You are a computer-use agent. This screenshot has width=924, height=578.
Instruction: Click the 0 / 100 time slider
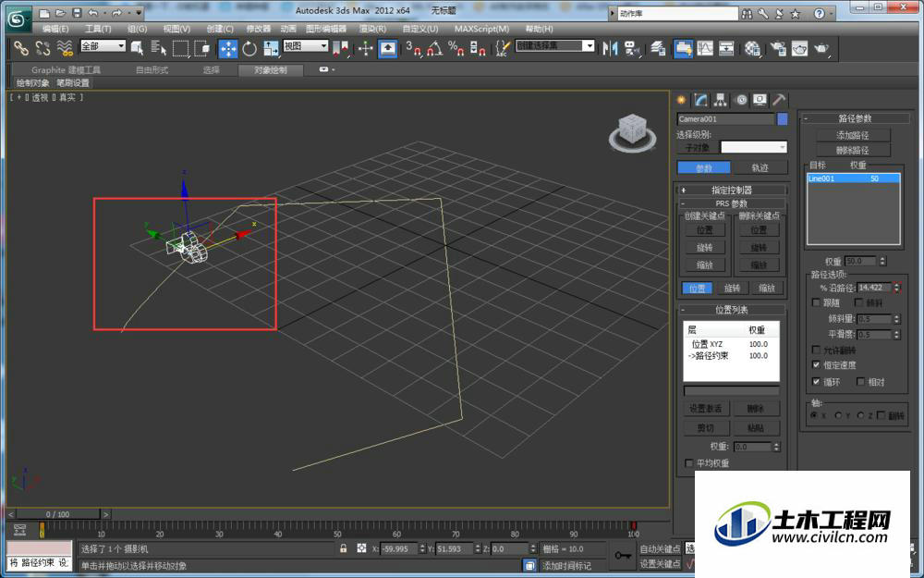tap(57, 514)
